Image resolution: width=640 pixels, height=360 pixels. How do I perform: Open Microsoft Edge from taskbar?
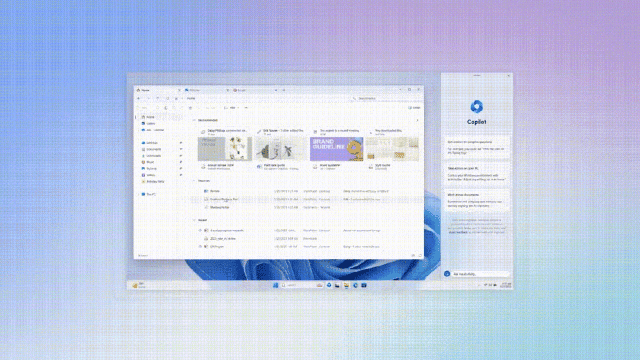(x=355, y=285)
